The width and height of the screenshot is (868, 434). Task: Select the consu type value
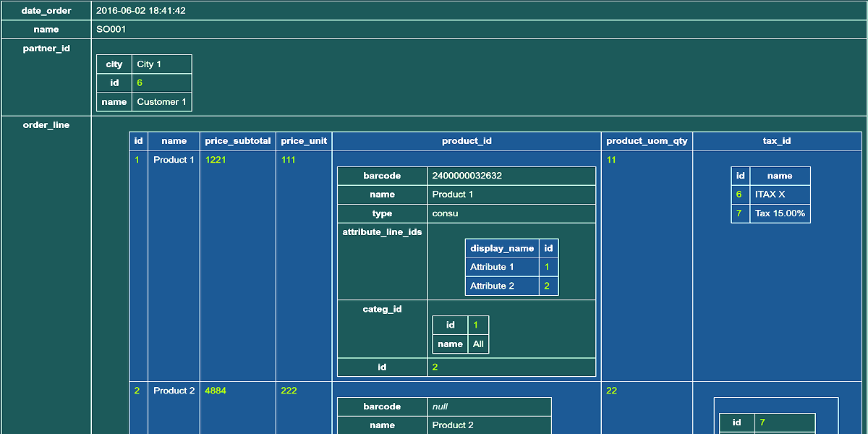coord(445,213)
